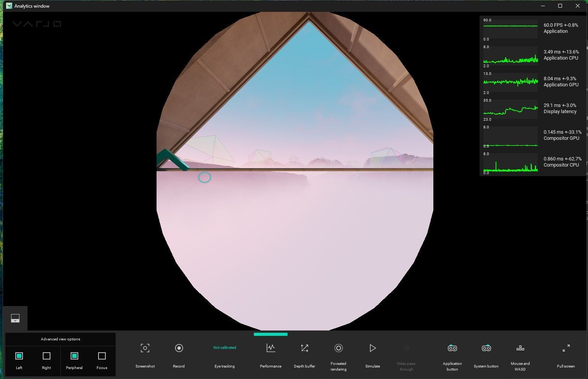Click the Application GPU performance graph
The height and width of the screenshot is (379, 588).
click(x=510, y=82)
